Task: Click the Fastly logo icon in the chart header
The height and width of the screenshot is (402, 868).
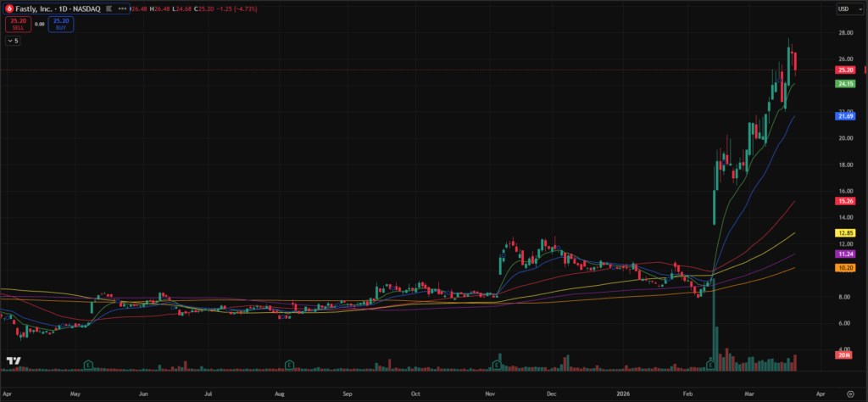Action: pyautogui.click(x=8, y=8)
